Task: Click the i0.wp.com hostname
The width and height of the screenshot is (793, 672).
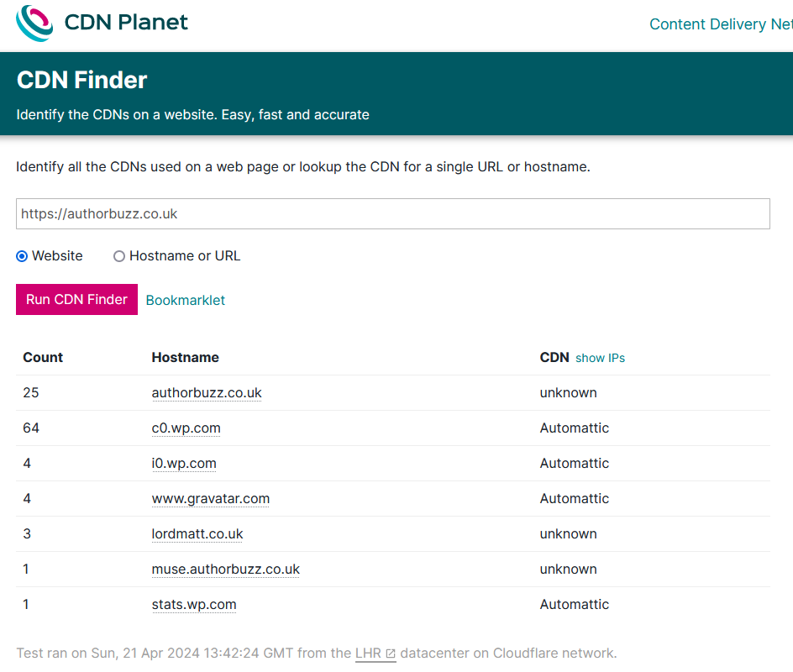Action: (x=184, y=464)
